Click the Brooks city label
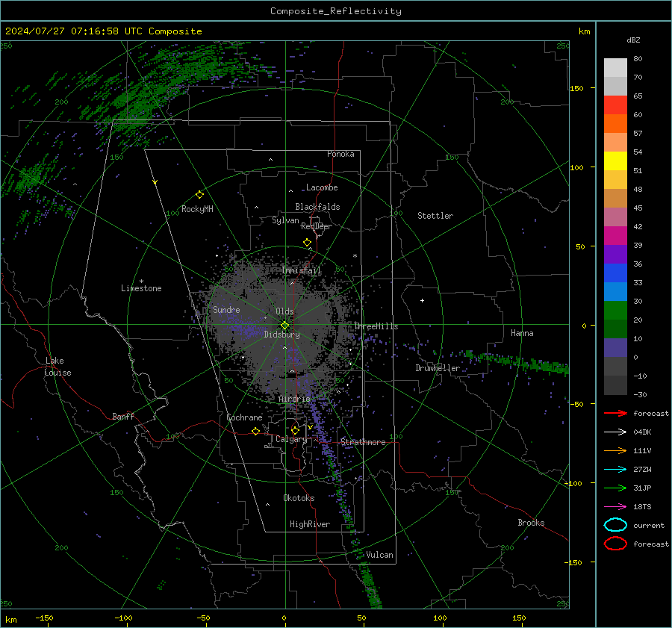This screenshot has height=628, width=672. 531,523
